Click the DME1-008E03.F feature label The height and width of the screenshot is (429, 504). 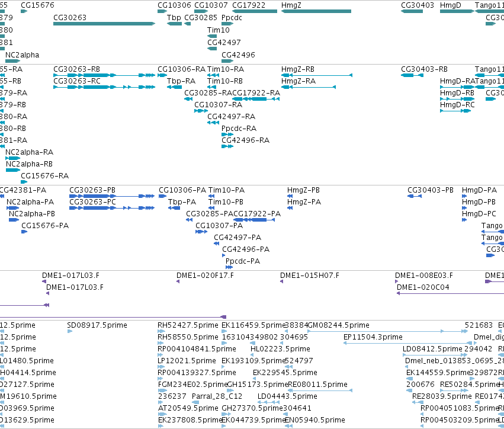424,276
